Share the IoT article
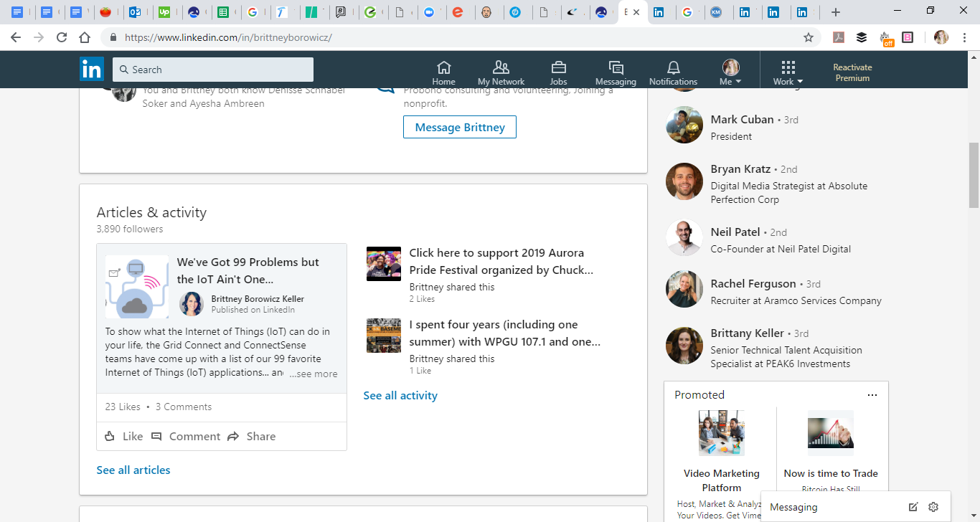This screenshot has height=522, width=980. click(x=251, y=436)
